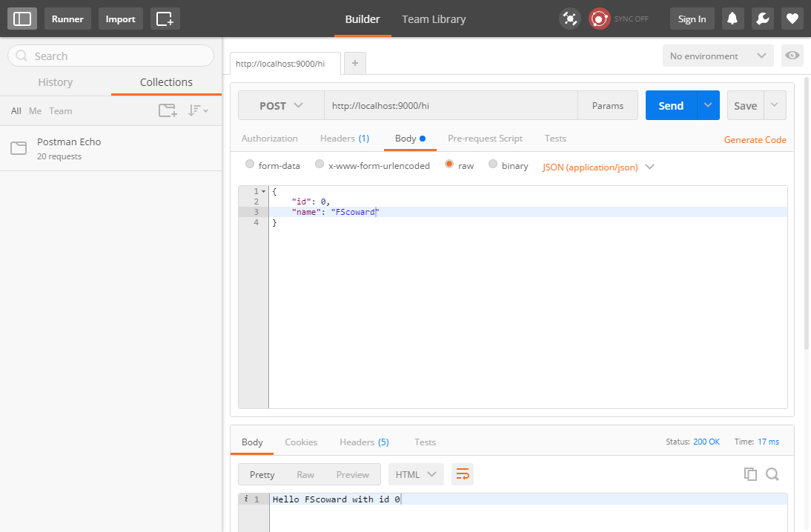Open the Interceptor satellite icon

click(569, 19)
